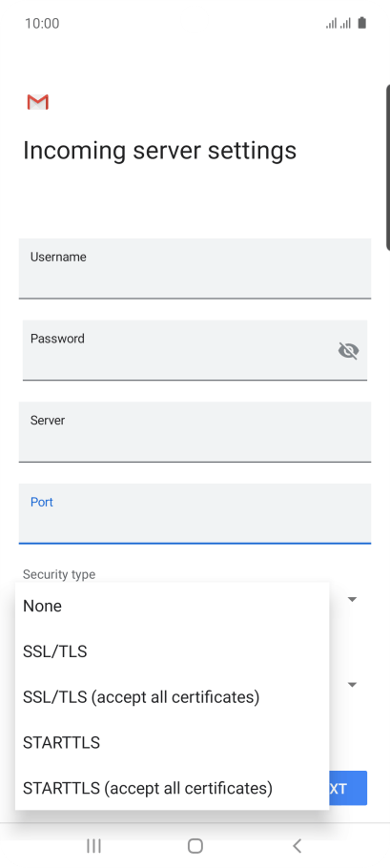Focus the Username input field
Screen dimensions: 390x868
pyautogui.click(x=195, y=268)
